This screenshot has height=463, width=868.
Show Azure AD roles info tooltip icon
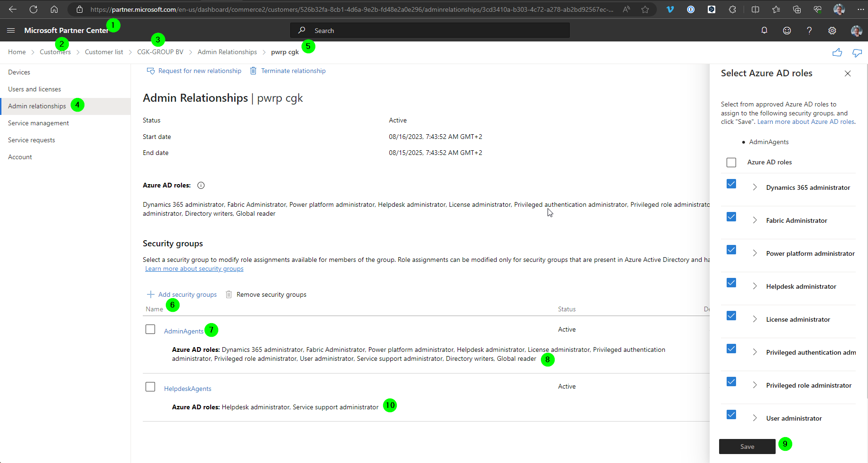point(201,185)
